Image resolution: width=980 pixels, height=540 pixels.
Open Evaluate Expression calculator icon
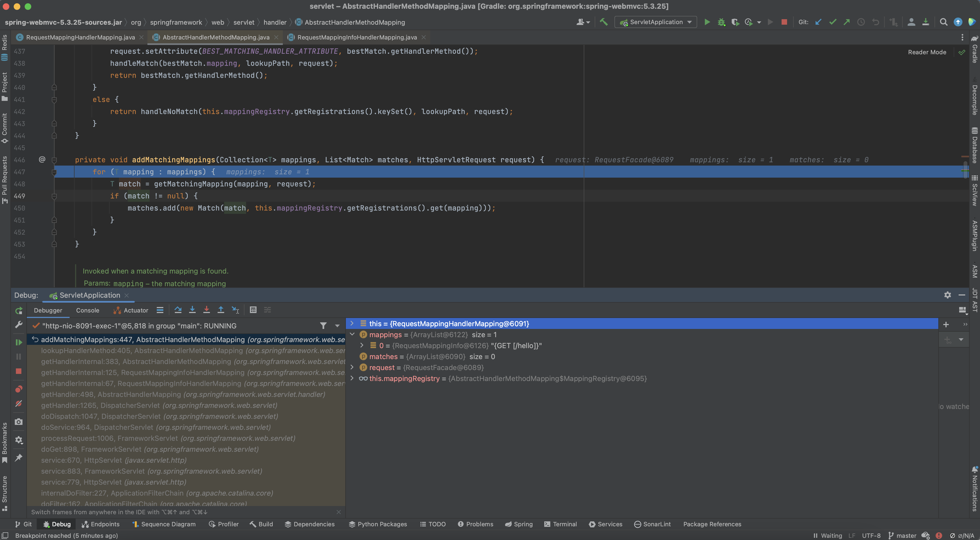[253, 310]
